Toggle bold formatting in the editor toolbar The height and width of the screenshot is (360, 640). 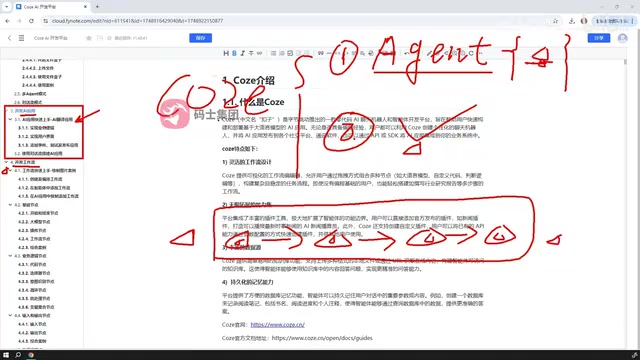(234, 53)
